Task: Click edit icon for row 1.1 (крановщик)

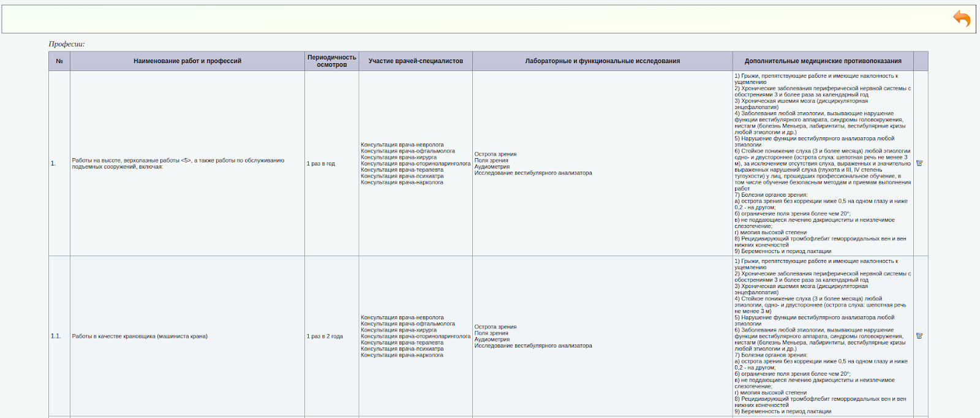Action: click(x=919, y=336)
